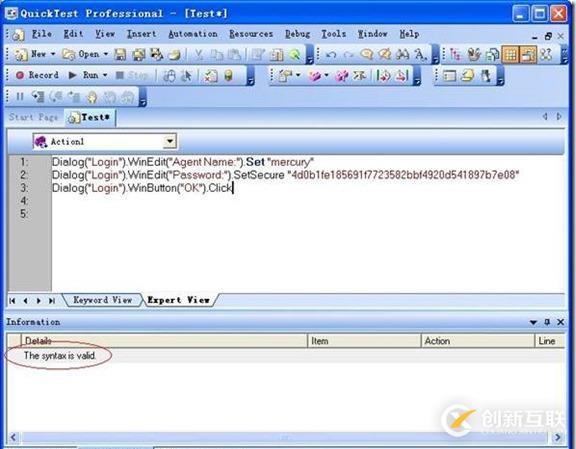Click the start transaction arrow icon
This screenshot has height=449, width=576.
point(384,76)
